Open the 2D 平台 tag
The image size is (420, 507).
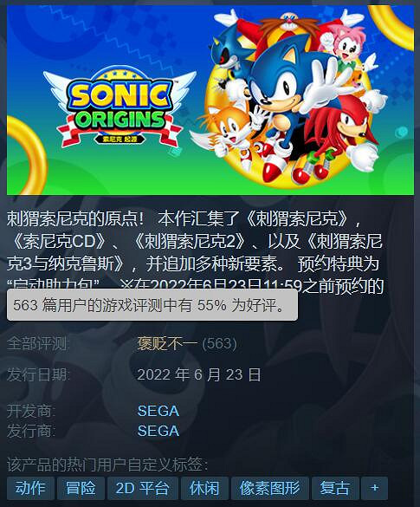(x=143, y=488)
